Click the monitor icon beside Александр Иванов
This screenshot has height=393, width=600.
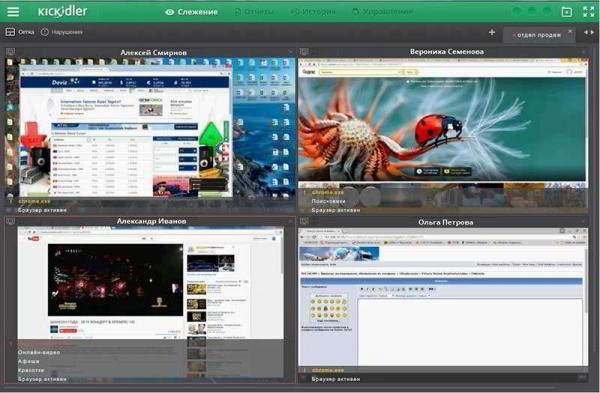(x=10, y=221)
